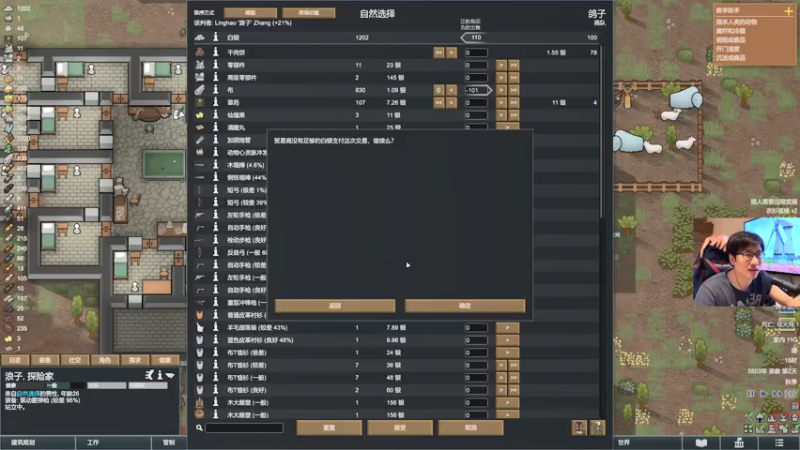Click the info icon on the 浪子 panel
The width and height of the screenshot is (800, 450).
(160, 375)
